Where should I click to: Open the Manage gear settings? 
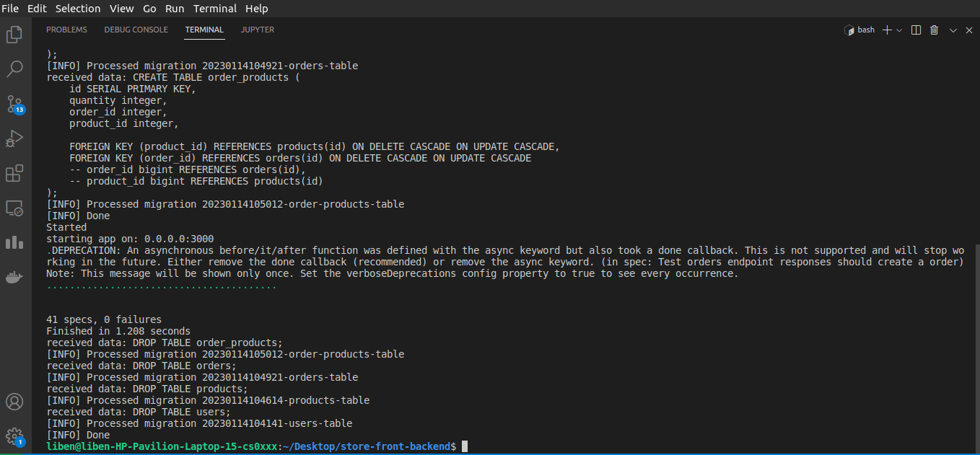coord(14,436)
